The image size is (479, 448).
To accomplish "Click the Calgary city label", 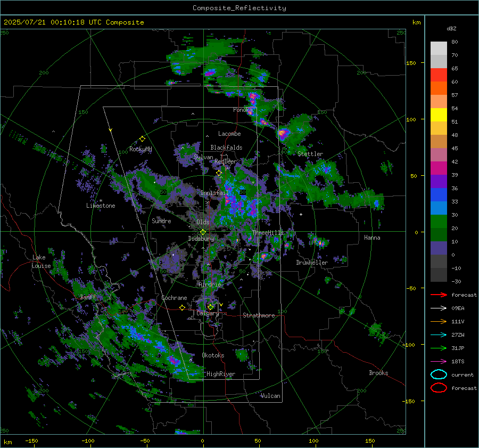I will (x=208, y=313).
